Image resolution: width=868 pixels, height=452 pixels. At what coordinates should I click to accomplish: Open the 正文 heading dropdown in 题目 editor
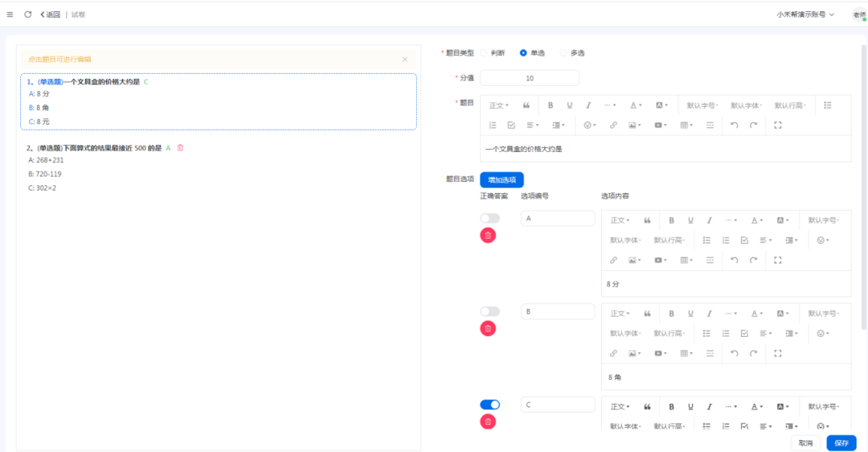pyautogui.click(x=499, y=105)
